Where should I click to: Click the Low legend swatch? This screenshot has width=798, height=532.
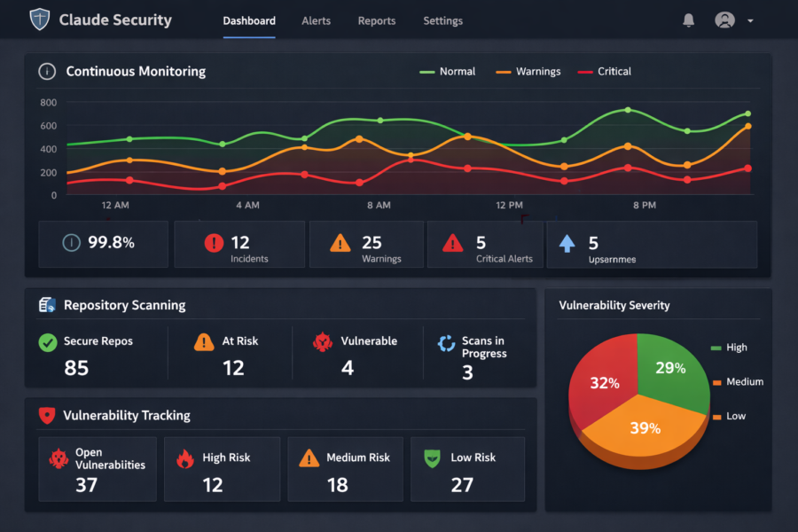[717, 417]
